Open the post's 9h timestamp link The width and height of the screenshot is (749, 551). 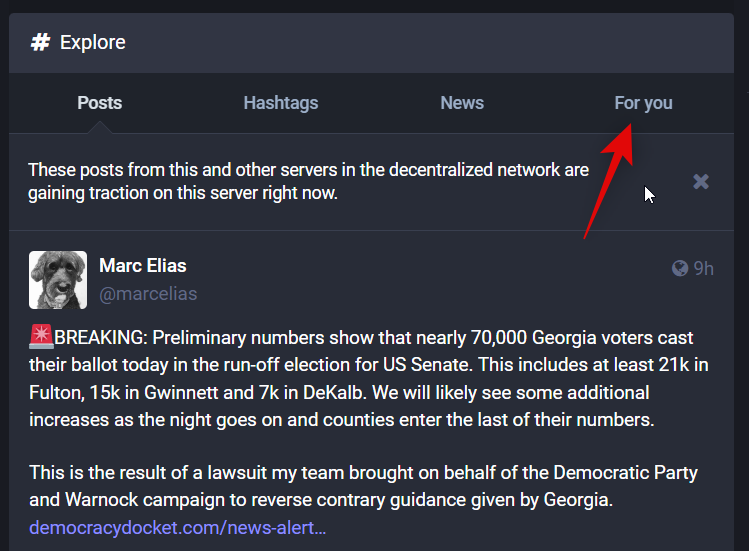coord(704,268)
